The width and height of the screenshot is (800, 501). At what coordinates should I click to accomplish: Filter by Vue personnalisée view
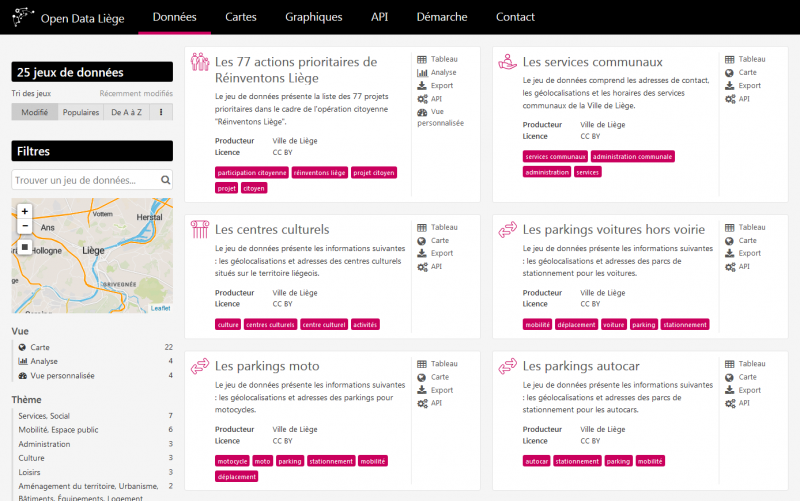coord(95,375)
